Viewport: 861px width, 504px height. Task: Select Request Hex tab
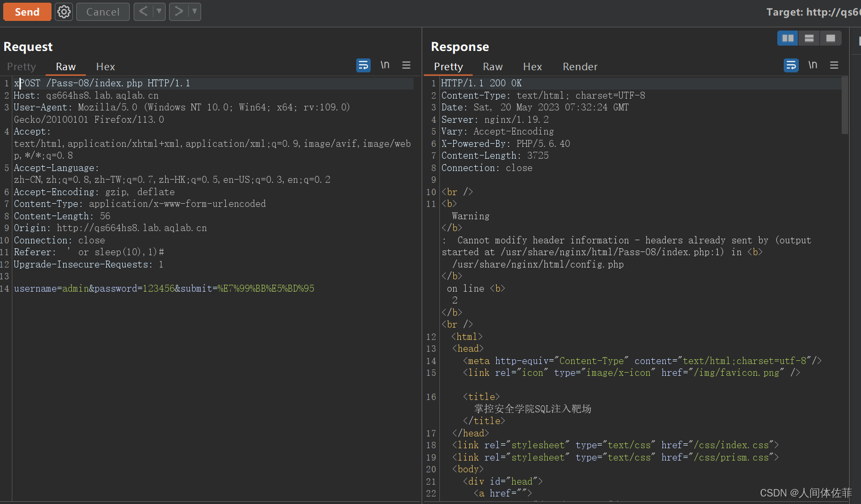(106, 66)
